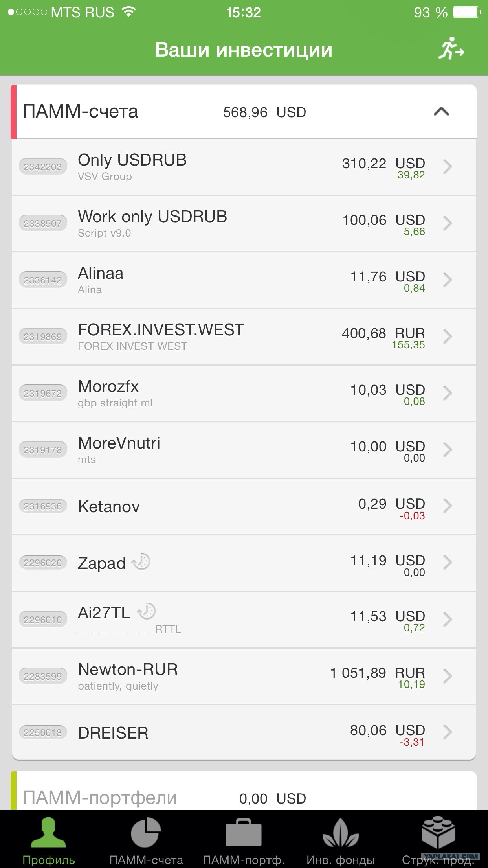The image size is (488, 868).
Task: Open Only USDRUB account chevron
Action: [x=447, y=167]
